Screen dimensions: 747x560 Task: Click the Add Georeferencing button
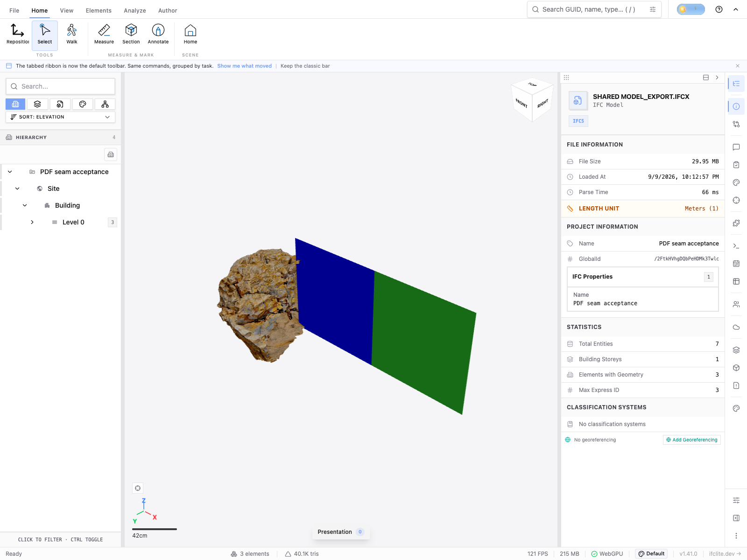(692, 440)
